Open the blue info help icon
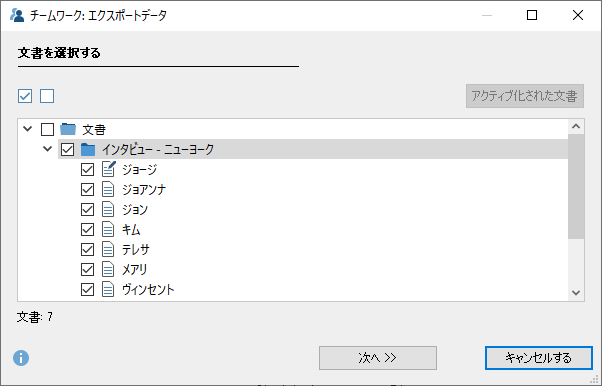This screenshot has width=602, height=386. (x=21, y=358)
